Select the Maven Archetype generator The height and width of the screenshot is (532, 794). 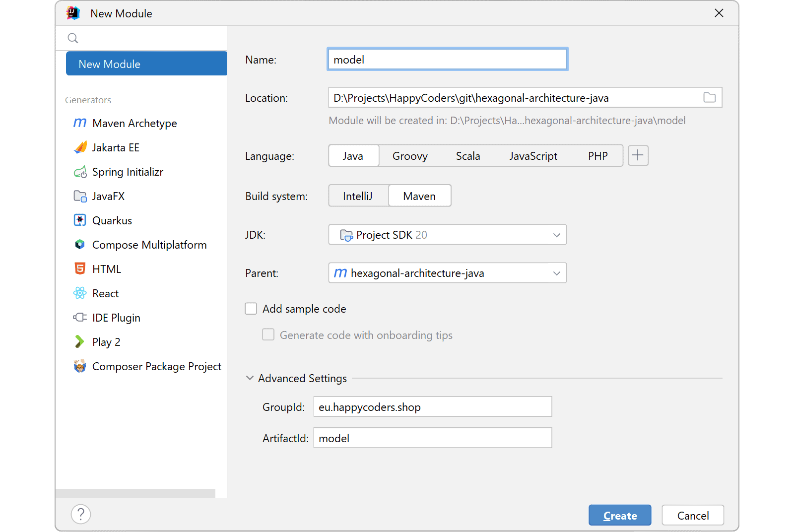tap(134, 123)
